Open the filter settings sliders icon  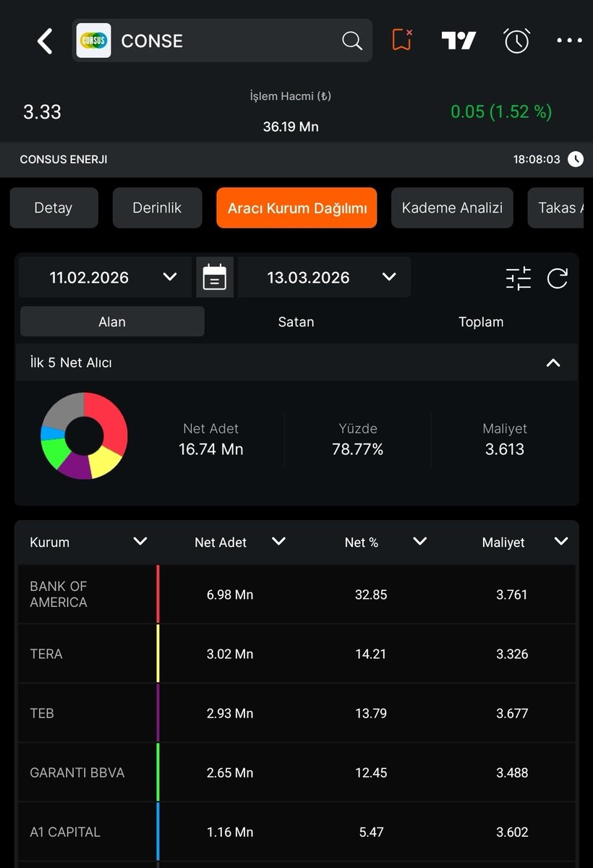click(519, 278)
